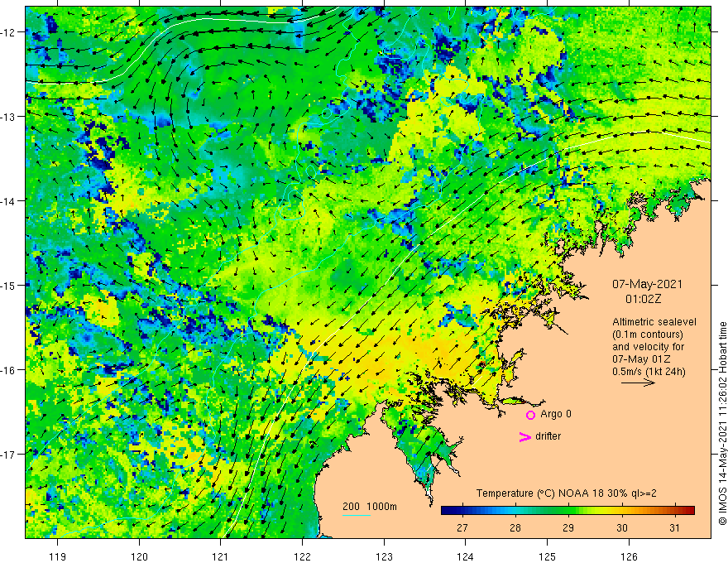This screenshot has height=563, width=728.
Task: Click the '07-May-2021' date label
Action: click(x=647, y=284)
